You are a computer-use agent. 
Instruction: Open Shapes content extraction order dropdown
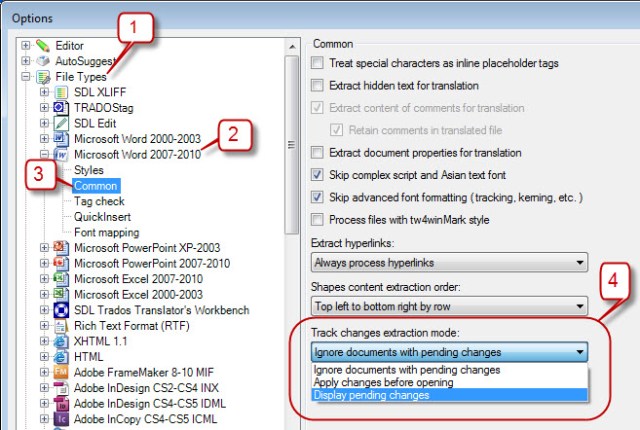(x=448, y=307)
